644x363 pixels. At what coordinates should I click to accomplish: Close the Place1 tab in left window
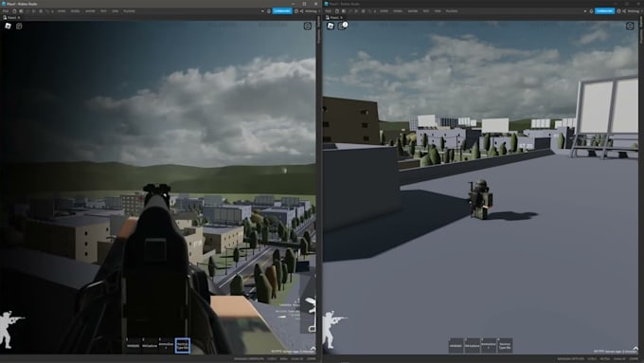pos(19,18)
